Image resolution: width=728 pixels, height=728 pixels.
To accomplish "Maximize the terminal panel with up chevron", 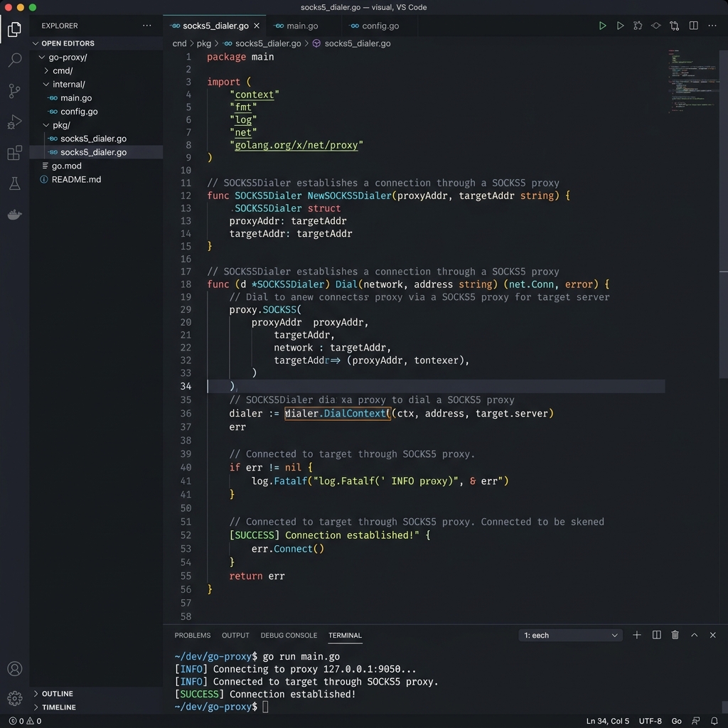I will [694, 635].
